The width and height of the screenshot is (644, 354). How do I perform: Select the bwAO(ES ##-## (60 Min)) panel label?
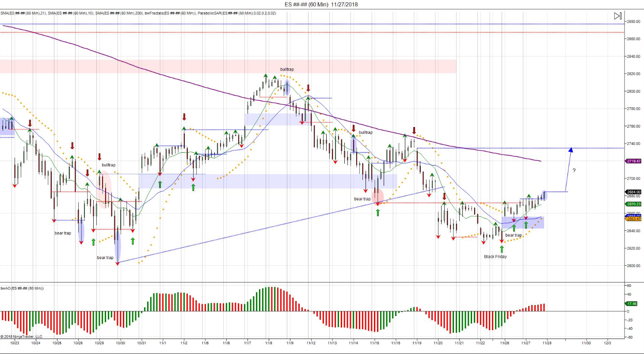[x=22, y=288]
